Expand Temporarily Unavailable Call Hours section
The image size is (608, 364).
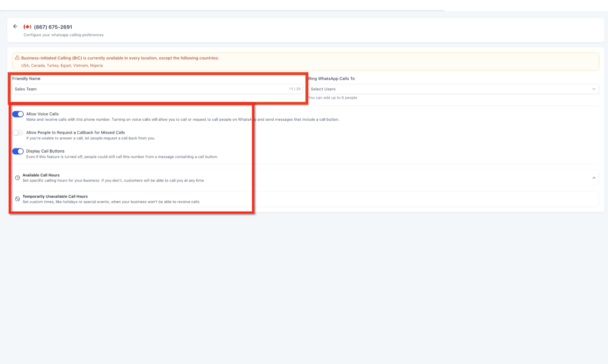click(306, 199)
